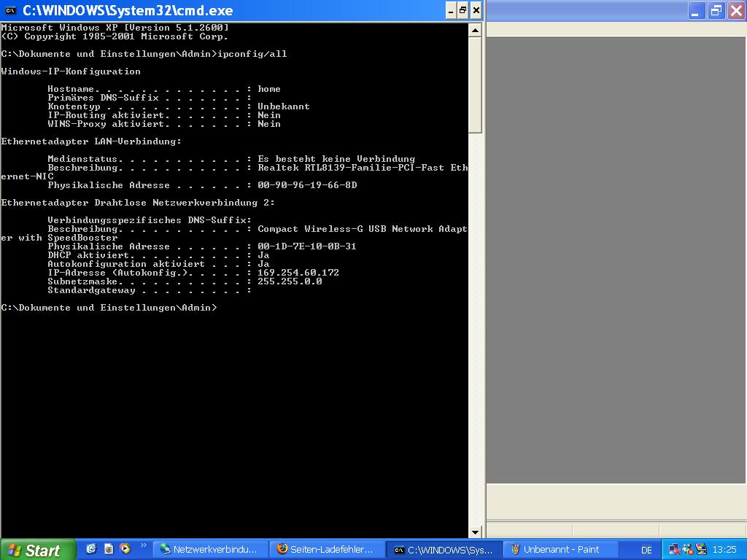Screen dimensions: 747x560
Task: Switch to Seiten-Ladefehler Firefox taskbar button
Action: pos(326,550)
